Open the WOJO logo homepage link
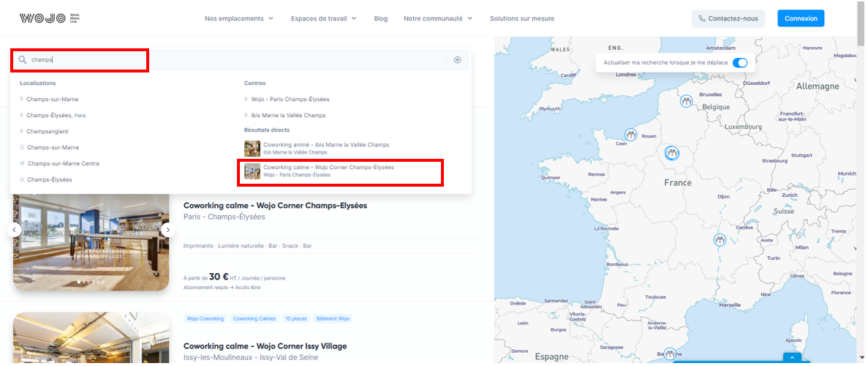868x366 pixels. 50,18
